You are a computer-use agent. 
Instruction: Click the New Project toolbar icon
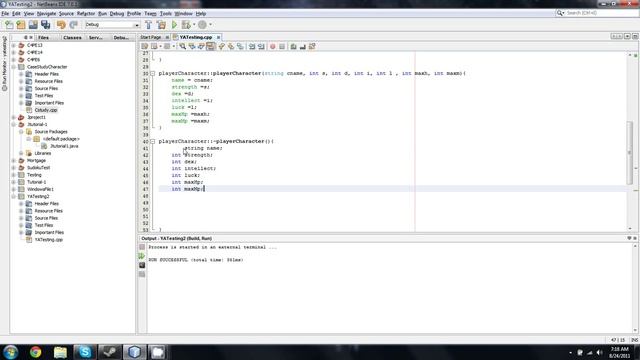pyautogui.click(x=21, y=25)
